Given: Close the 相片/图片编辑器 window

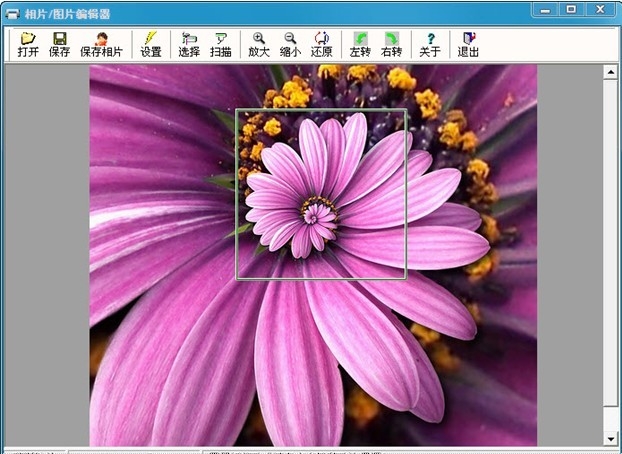Looking at the screenshot, I should tap(601, 10).
